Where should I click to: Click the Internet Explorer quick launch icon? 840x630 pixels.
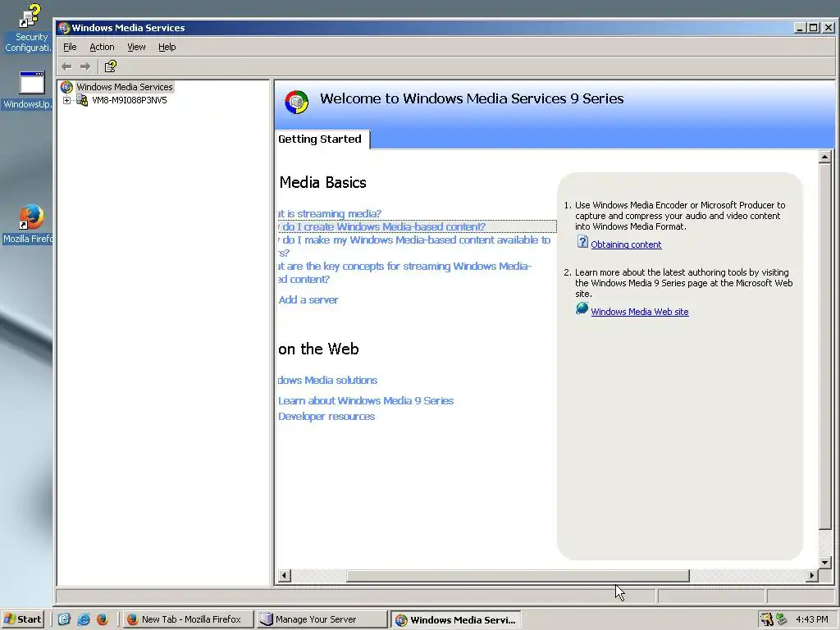[84, 619]
